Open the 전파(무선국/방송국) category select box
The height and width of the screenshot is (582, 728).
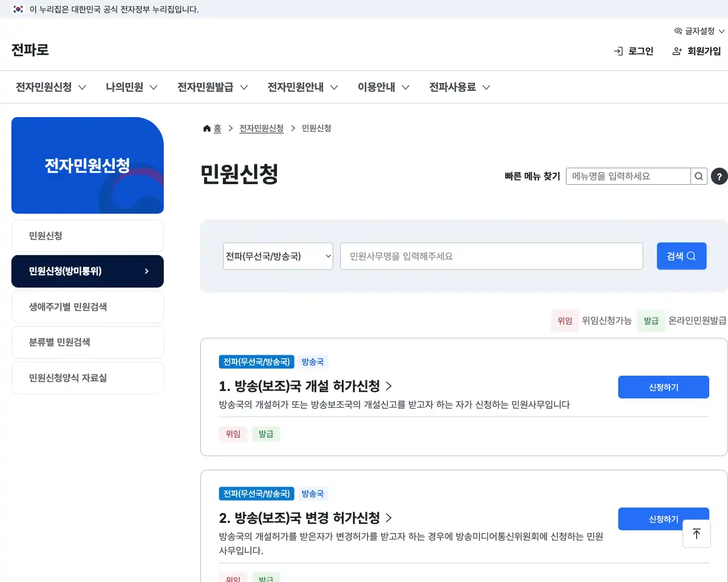278,256
